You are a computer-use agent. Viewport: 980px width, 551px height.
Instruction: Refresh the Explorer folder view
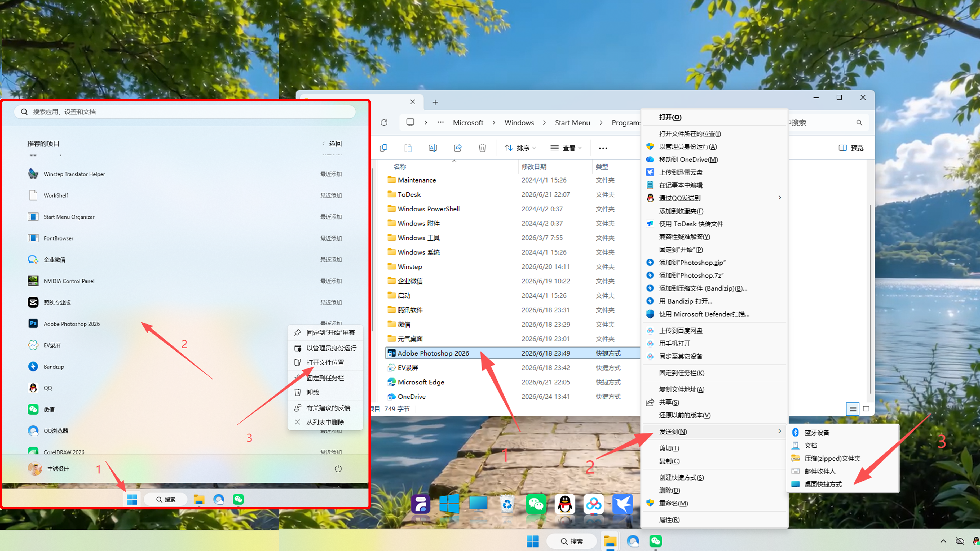tap(384, 122)
